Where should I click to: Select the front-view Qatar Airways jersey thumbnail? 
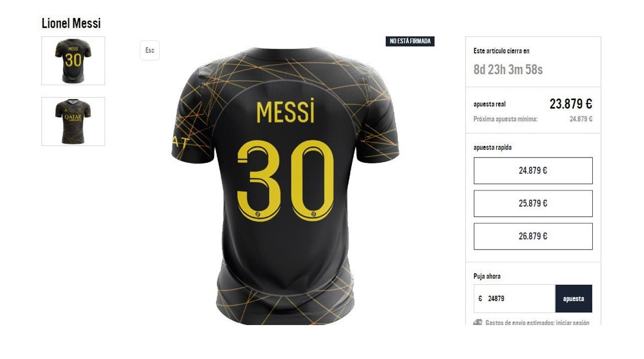pos(73,121)
